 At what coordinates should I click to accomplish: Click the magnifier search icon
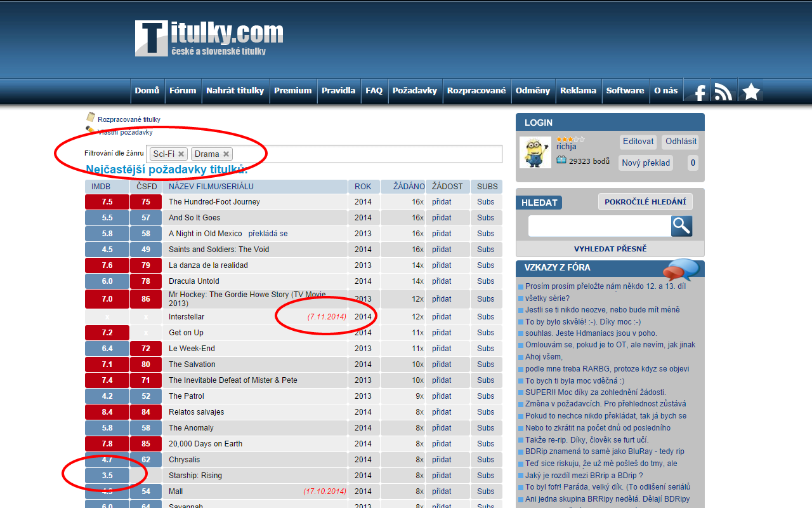click(x=682, y=225)
